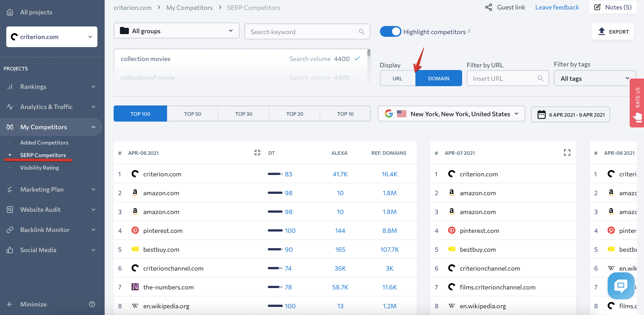Screen dimensions: 644x315
Task: Expand the APR-07 2021 table to fullscreen
Action: click(567, 153)
